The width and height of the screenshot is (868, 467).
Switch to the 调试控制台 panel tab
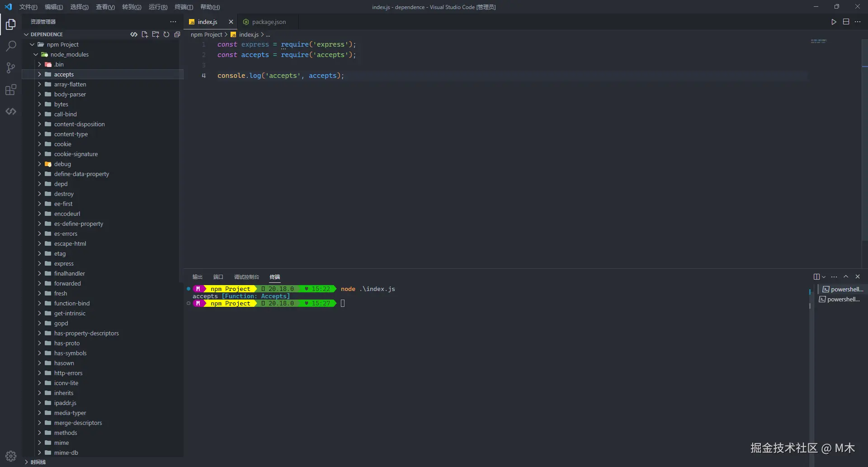246,277
